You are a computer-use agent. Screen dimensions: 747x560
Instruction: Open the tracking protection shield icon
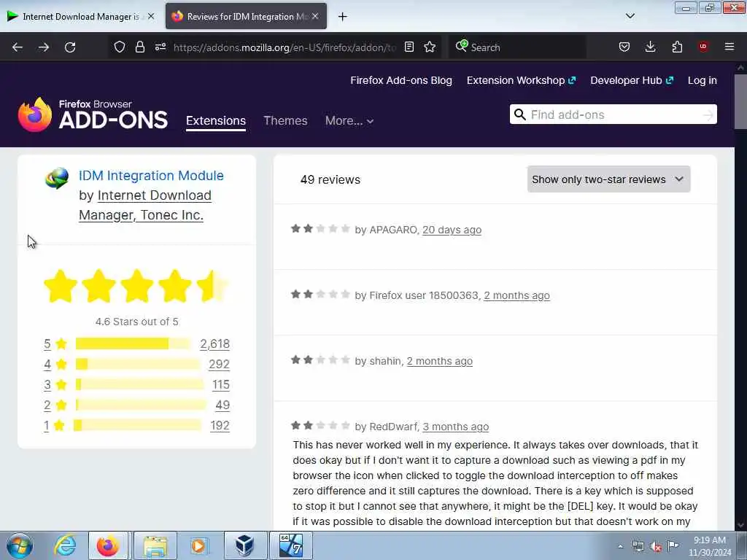[120, 47]
